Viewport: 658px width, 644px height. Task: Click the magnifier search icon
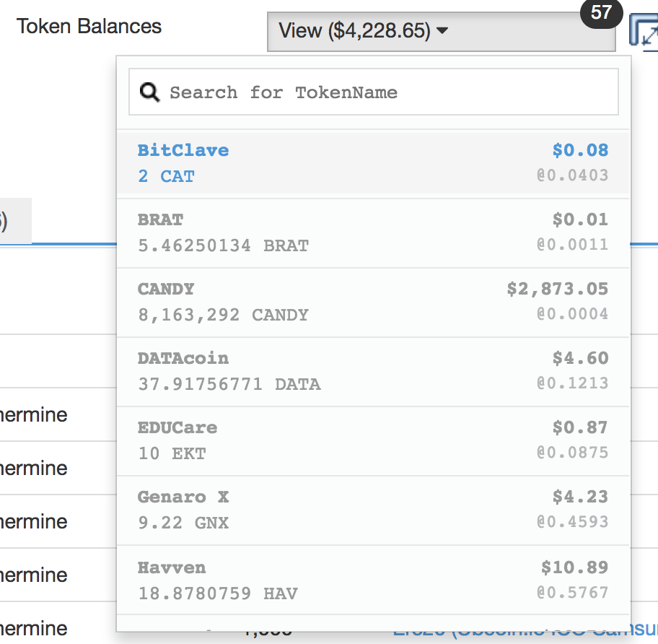(x=149, y=92)
